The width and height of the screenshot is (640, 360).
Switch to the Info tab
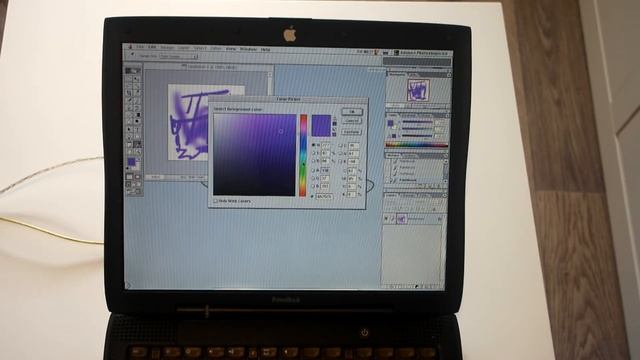413,75
